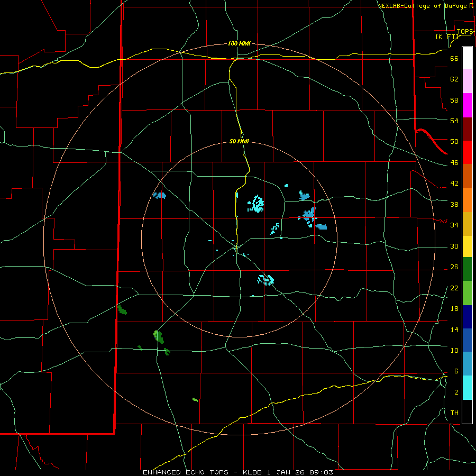Click the magenta legend swatch
This screenshot has height=476, width=476.
click(x=467, y=105)
